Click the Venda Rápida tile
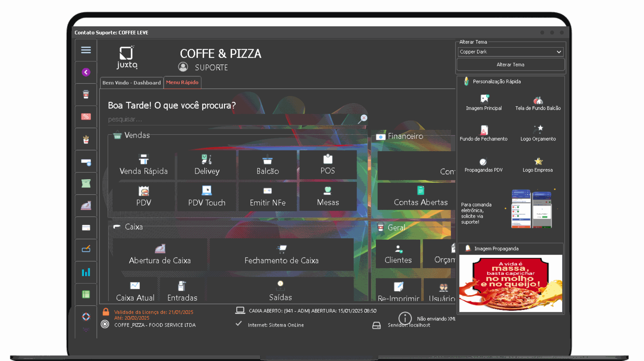 click(x=144, y=165)
